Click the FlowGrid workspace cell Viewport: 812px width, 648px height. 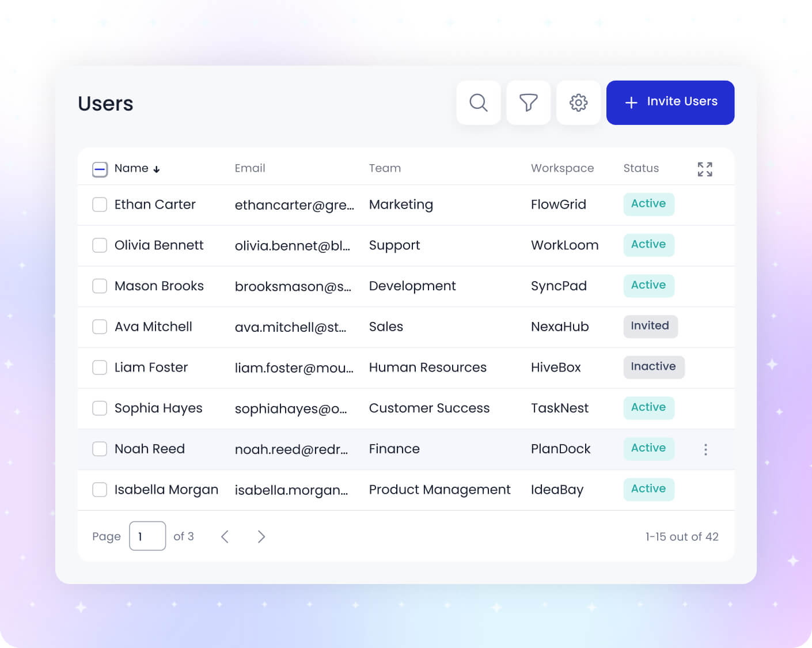coord(559,204)
